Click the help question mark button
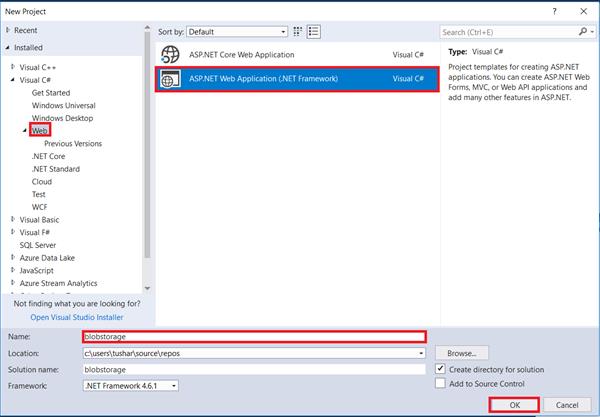Screen dimensions: 600x417 tap(555, 10)
